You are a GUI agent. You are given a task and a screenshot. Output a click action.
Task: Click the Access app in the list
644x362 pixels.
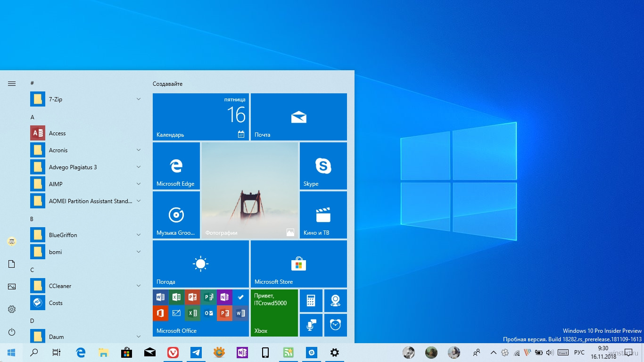coord(86,133)
